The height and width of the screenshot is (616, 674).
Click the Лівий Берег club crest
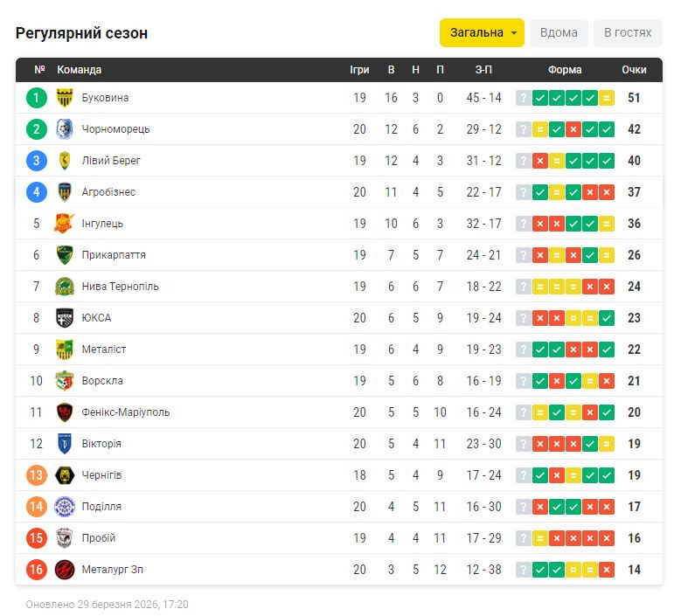click(x=65, y=161)
